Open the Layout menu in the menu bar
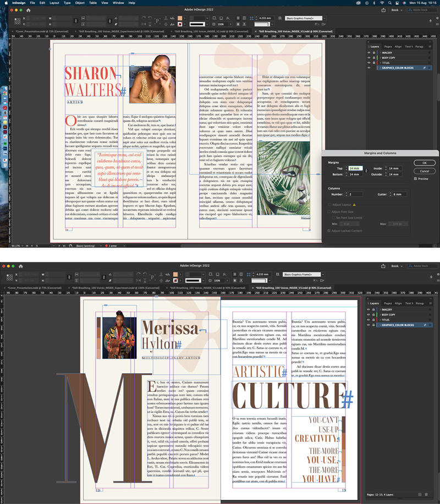440x504 pixels. (54, 3)
